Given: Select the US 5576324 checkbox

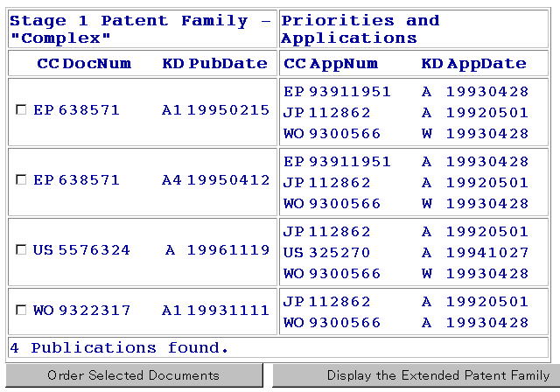Looking at the screenshot, I should pyautogui.click(x=21, y=250).
